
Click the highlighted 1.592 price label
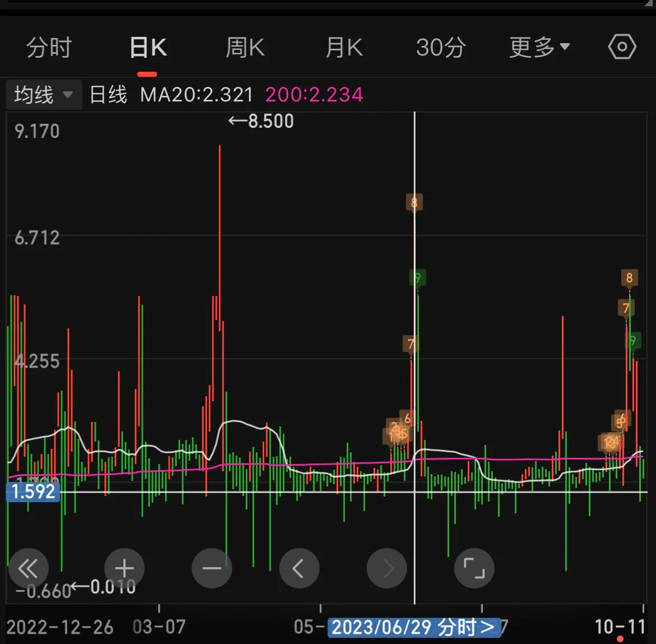33,491
